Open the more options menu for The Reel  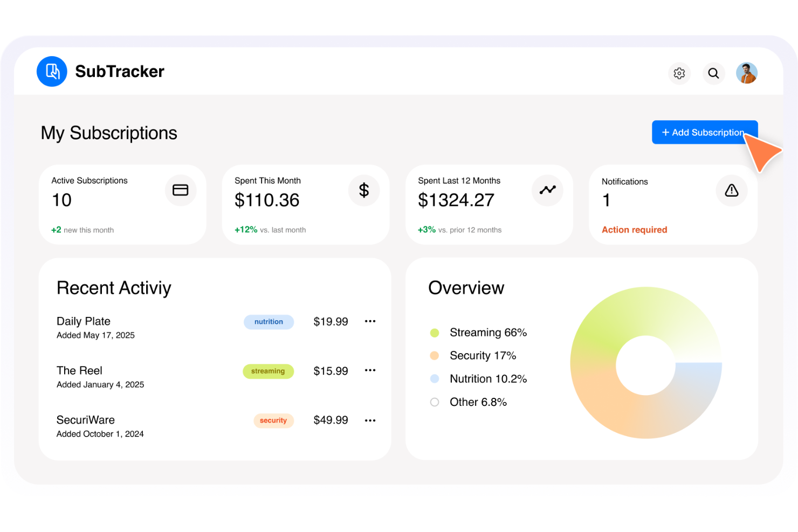pyautogui.click(x=370, y=370)
